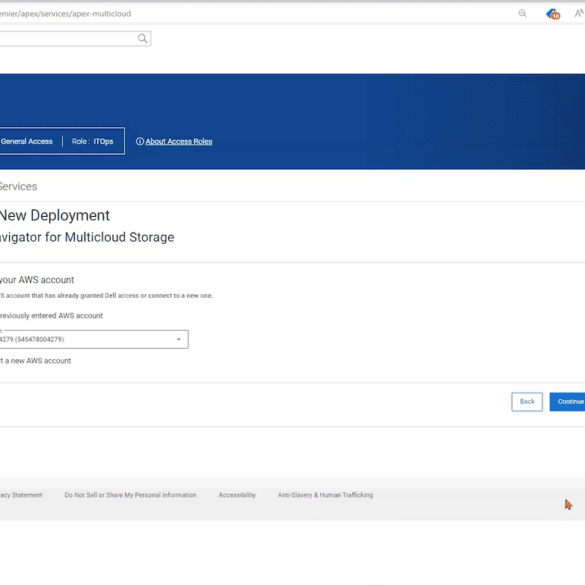Click the blue Continue button
The image size is (585, 585).
[567, 401]
